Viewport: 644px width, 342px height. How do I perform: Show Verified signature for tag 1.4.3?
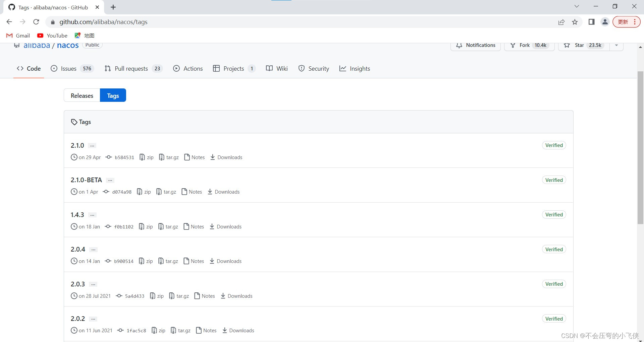pos(554,215)
